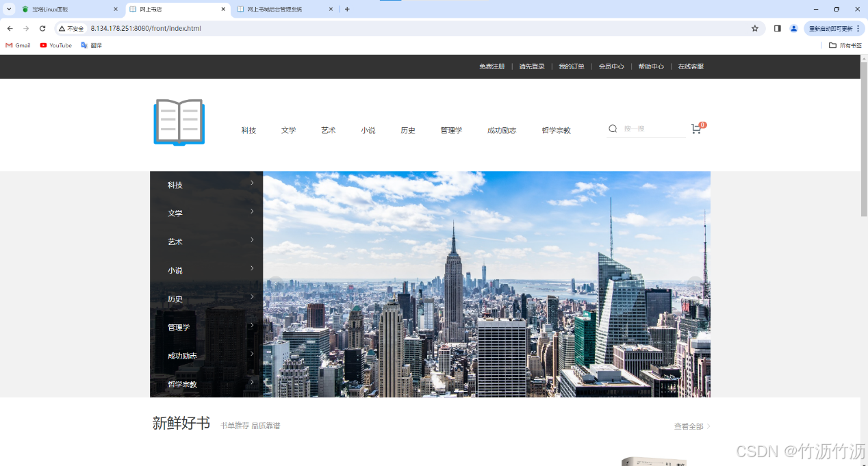
Task: Click the bookstore open-book logo
Action: click(179, 122)
